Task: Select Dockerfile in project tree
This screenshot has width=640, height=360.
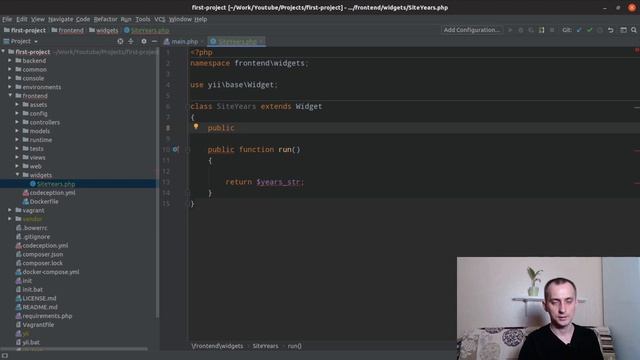Action: [44, 201]
